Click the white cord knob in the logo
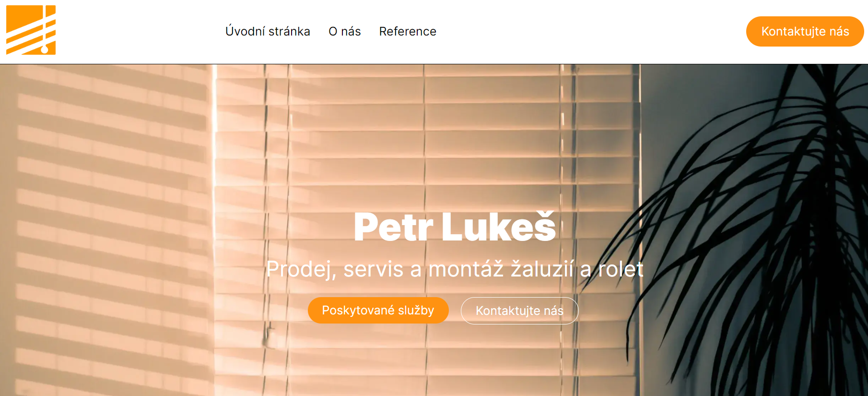 click(45, 49)
